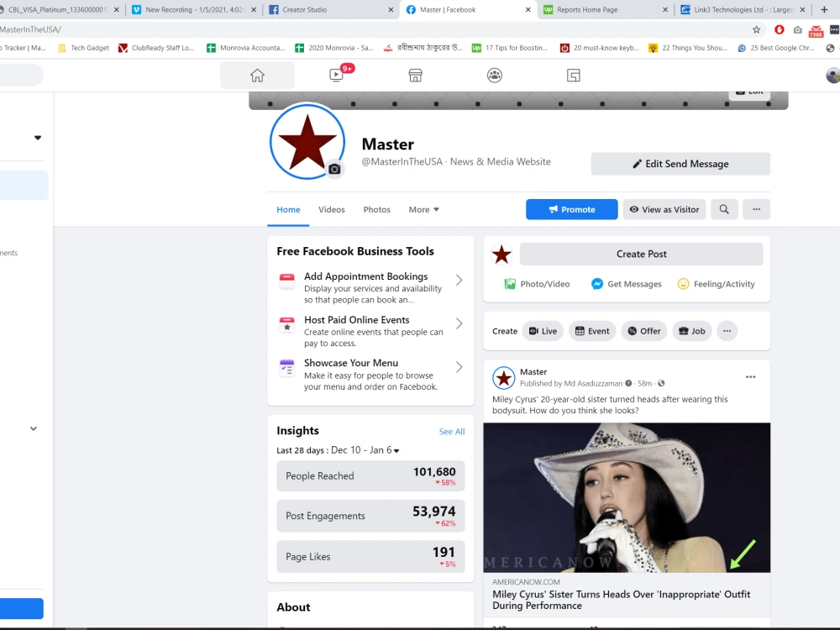Viewport: 840px width, 630px height.
Task: Click See All insights link
Action: tap(452, 431)
